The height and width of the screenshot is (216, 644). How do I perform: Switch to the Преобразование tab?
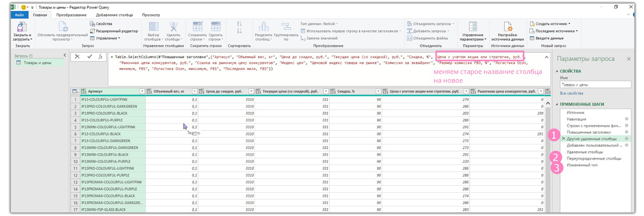click(71, 15)
